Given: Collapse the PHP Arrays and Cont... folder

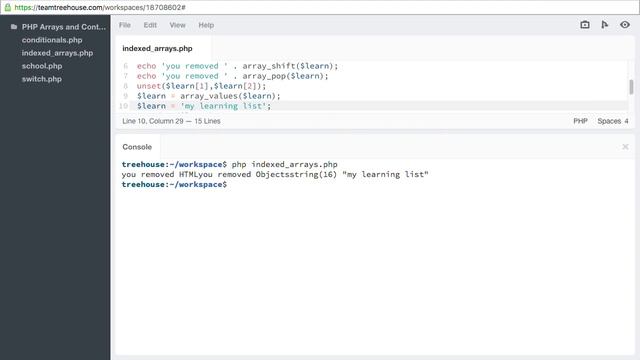Looking at the screenshot, I should pos(64,27).
